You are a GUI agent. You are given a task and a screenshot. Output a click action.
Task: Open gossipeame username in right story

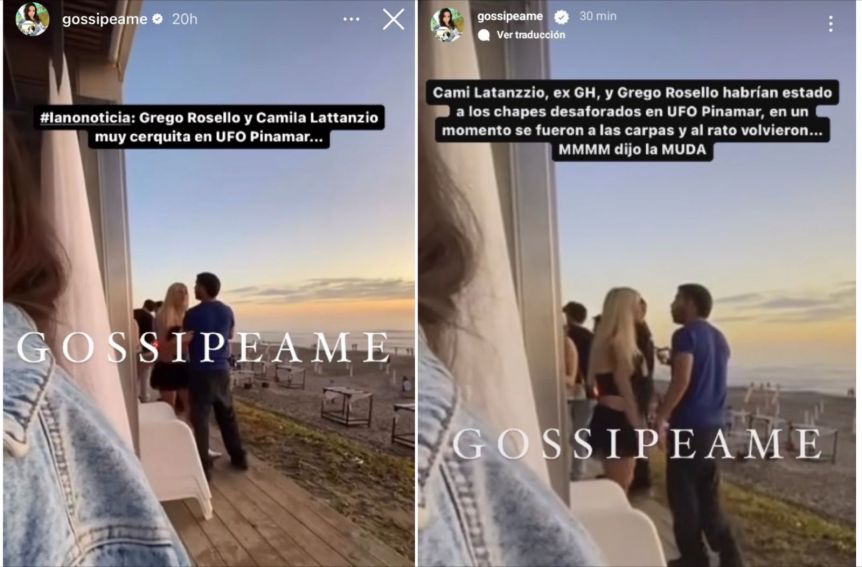[510, 16]
